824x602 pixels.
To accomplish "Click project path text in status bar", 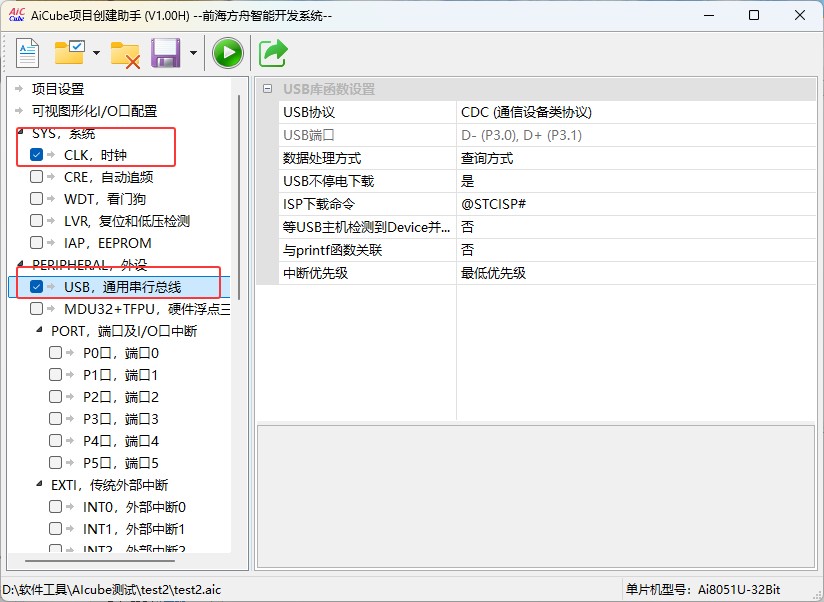I will coord(111,589).
